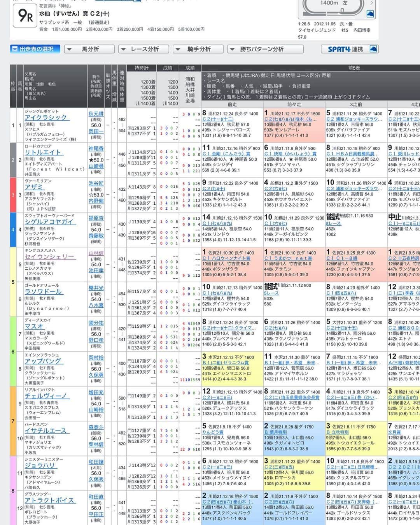Open ラソワドール's 能試 5レース link
Screen dimensions: 420x525
(271, 293)
